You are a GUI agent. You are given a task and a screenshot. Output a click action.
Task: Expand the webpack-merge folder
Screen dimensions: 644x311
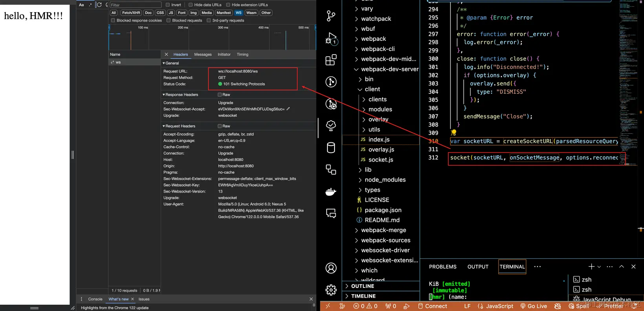tap(383, 230)
